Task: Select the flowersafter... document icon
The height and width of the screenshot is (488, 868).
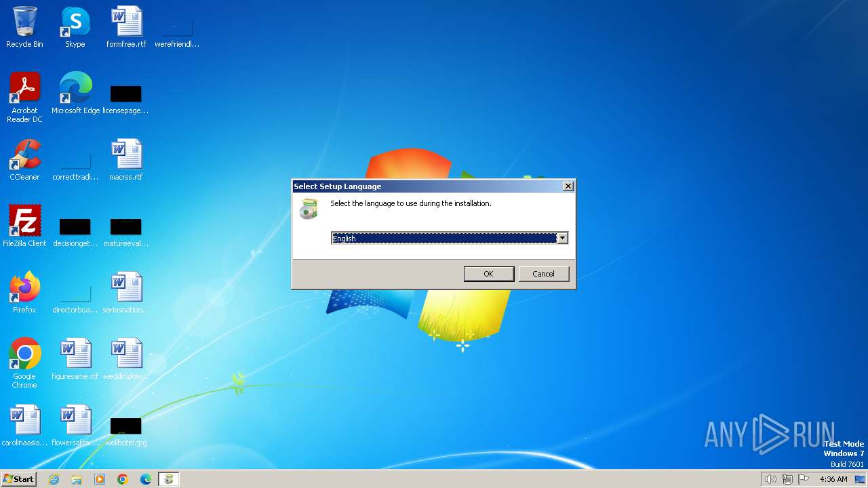Action: [x=75, y=426]
